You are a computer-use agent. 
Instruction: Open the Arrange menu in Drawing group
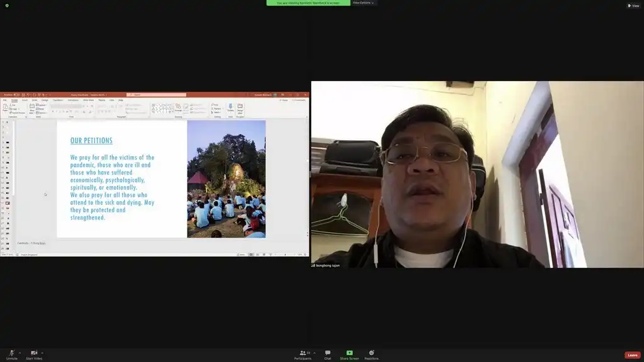(178, 108)
